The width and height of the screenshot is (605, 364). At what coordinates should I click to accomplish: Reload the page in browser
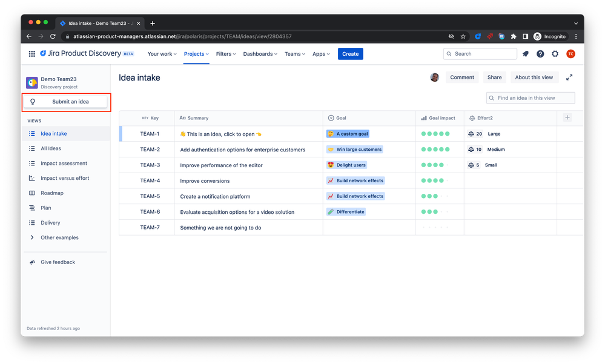point(53,36)
